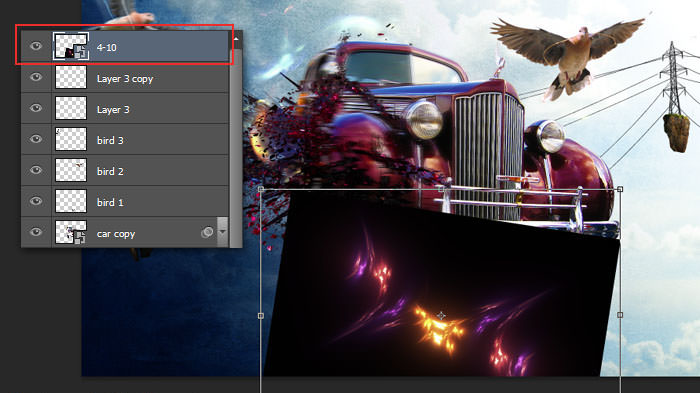
Task: Expand the car copy layer's dropdown arrow
Action: pos(222,232)
